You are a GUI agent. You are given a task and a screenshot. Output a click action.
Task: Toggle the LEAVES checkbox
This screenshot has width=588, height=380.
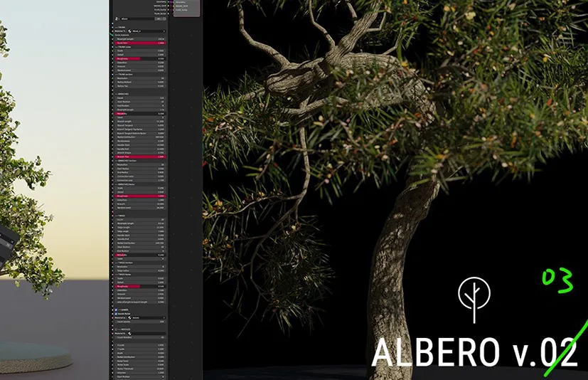click(116, 309)
